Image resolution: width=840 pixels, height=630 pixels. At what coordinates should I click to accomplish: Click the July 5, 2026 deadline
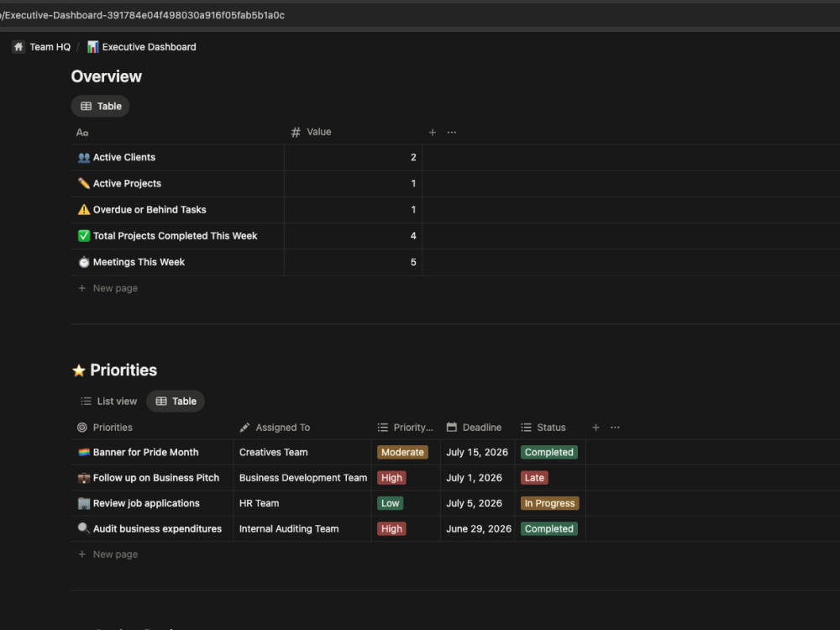474,503
